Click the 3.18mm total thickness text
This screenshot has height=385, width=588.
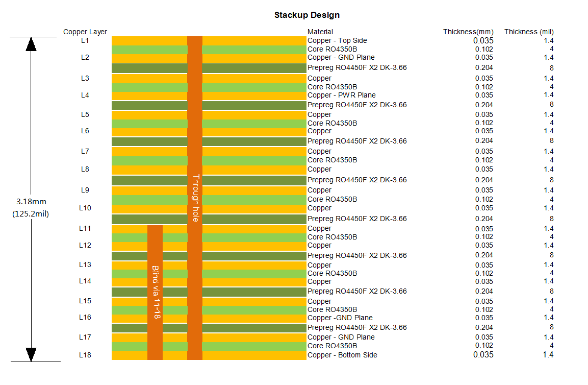[31, 202]
